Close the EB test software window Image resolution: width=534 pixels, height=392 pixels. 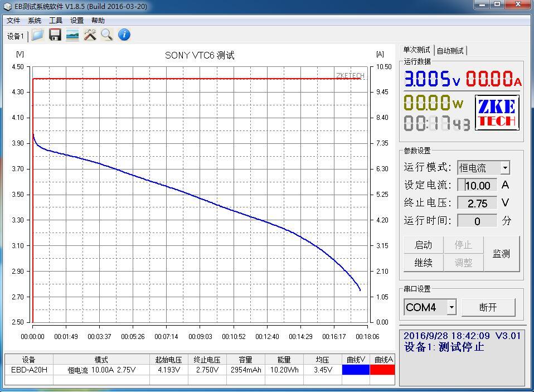point(518,5)
